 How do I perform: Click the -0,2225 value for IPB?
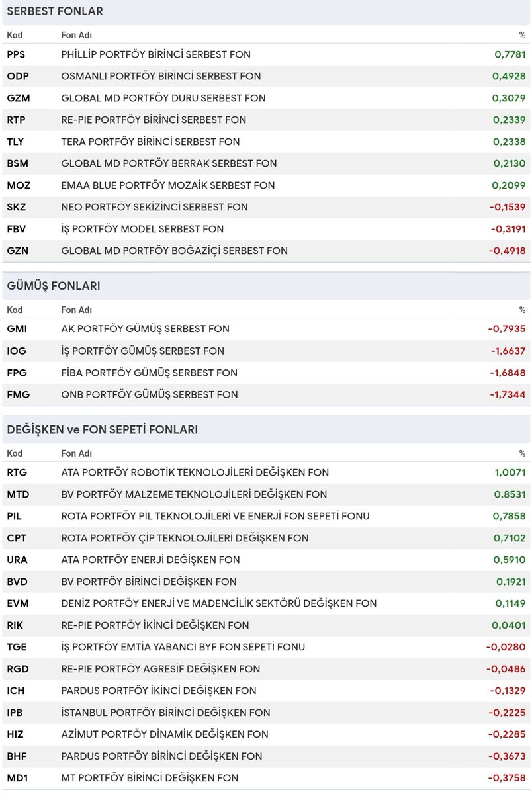click(x=508, y=713)
